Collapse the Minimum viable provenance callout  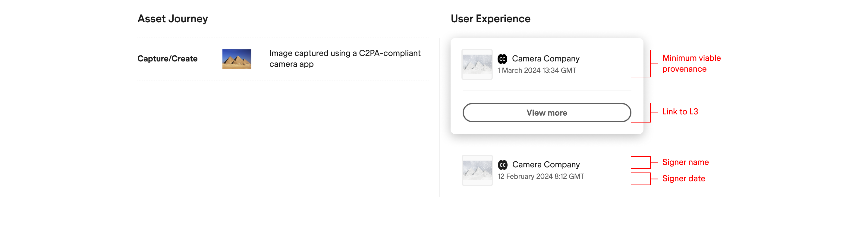coord(691,63)
